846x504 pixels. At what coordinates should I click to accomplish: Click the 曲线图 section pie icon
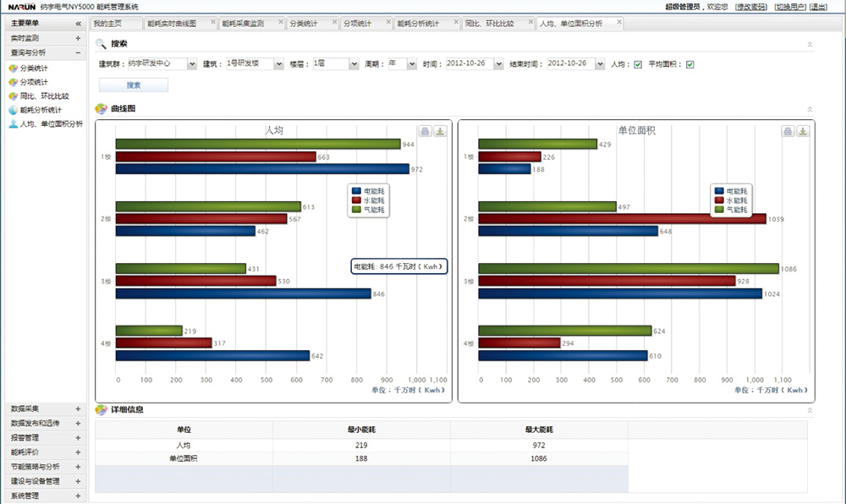(x=101, y=108)
